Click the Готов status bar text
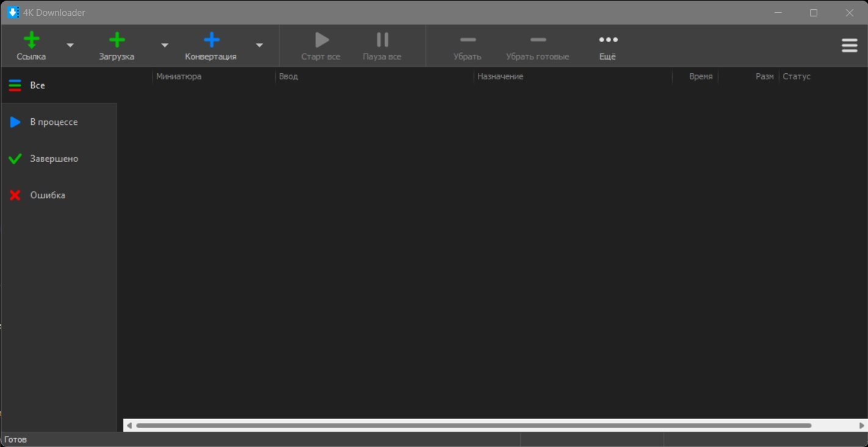 [x=15, y=439]
